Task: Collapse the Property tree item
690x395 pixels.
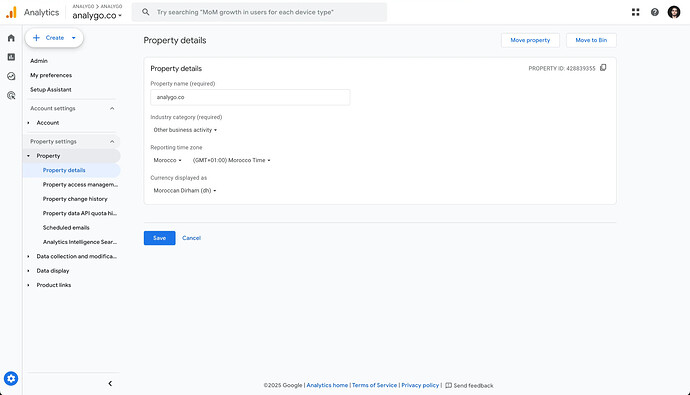Action: [29, 156]
